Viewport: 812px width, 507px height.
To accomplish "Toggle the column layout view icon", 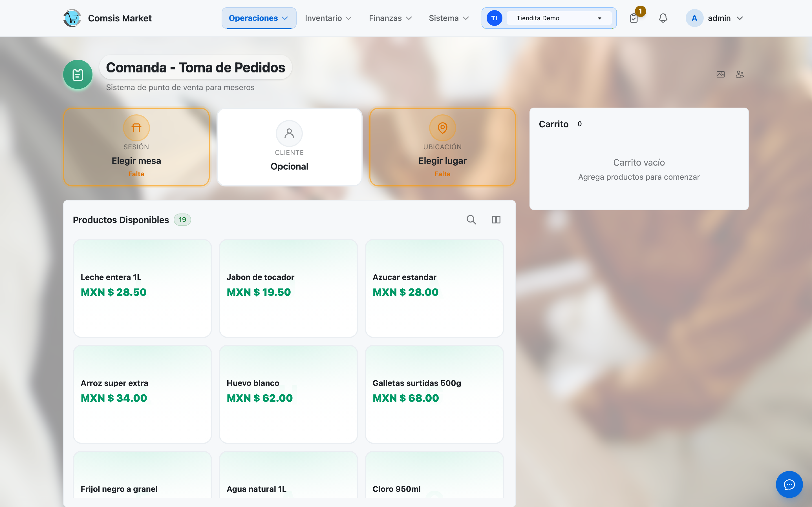I will pos(496,220).
